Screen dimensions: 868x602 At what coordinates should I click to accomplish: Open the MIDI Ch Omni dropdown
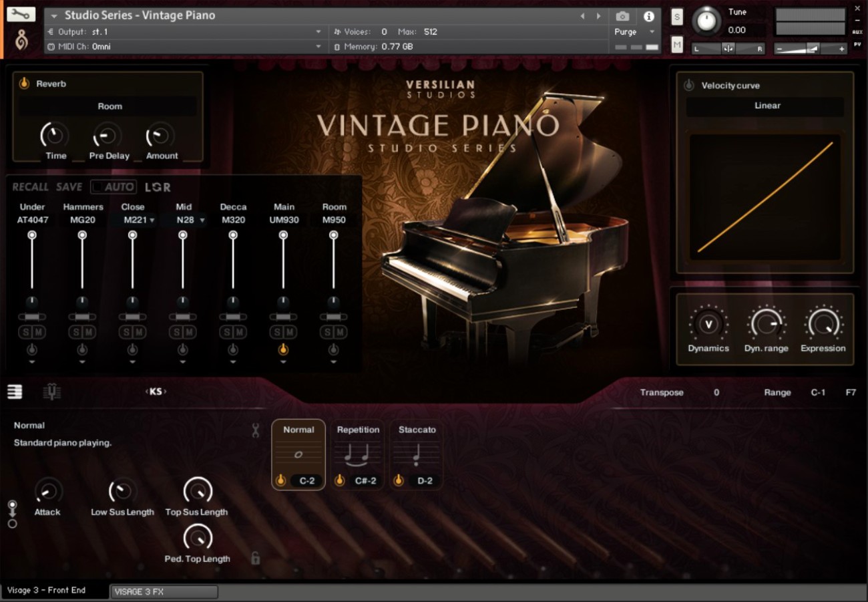click(185, 47)
